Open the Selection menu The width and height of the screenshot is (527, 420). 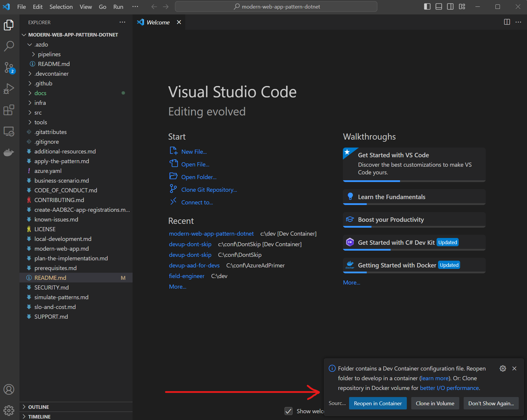click(x=61, y=7)
